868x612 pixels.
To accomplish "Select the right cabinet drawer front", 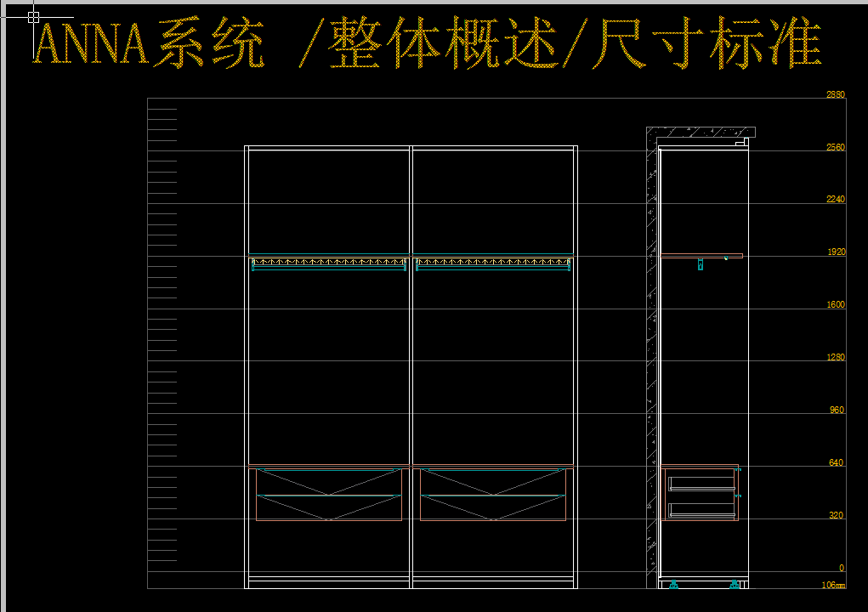I will pyautogui.click(x=492, y=494).
